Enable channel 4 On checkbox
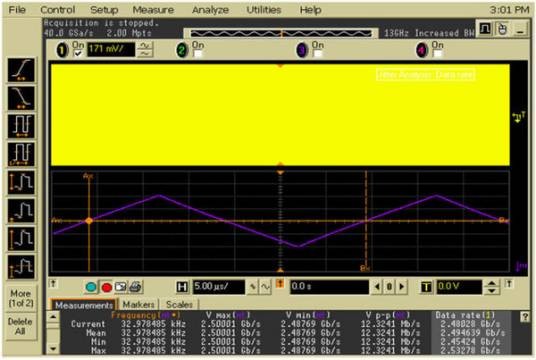Screen dimensions: 536x360 click(438, 54)
